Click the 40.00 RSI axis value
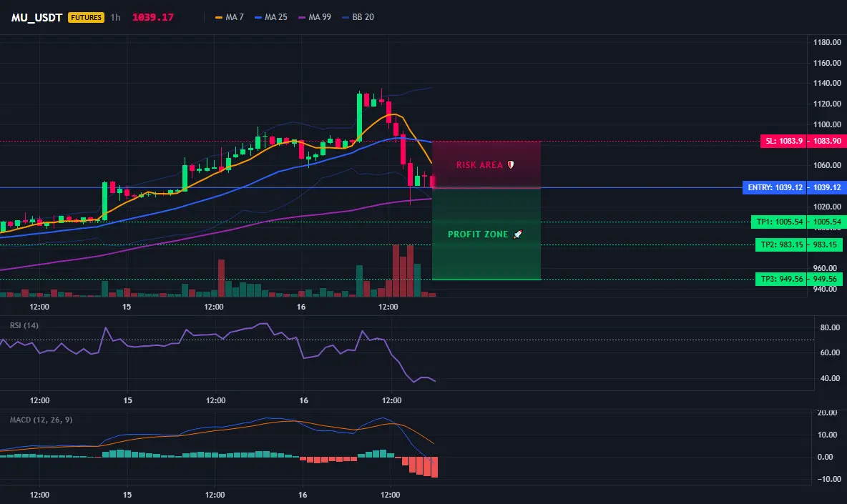 (x=830, y=378)
